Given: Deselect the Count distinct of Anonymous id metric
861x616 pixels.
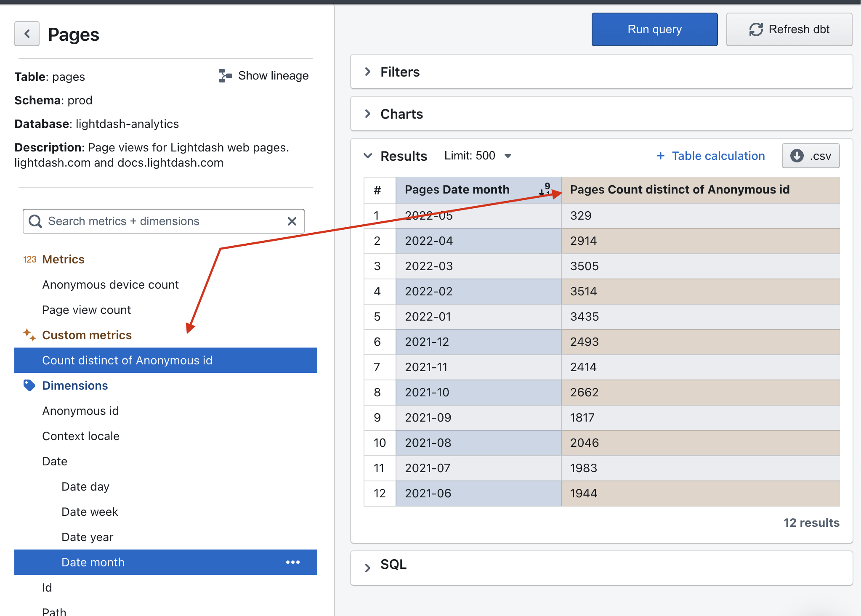Looking at the screenshot, I should (127, 360).
